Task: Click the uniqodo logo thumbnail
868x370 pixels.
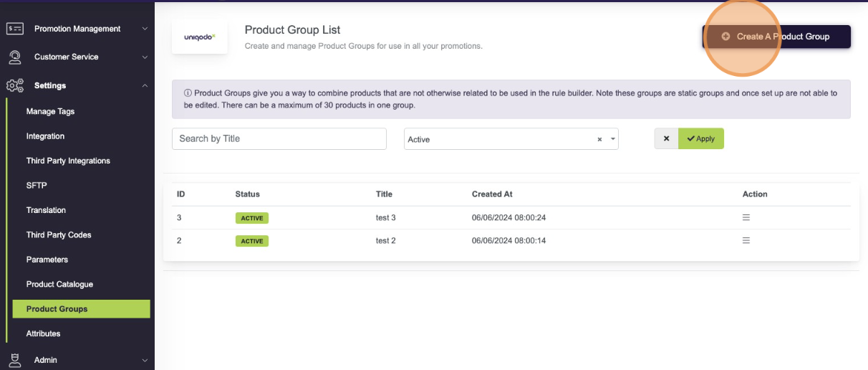Action: click(x=199, y=37)
